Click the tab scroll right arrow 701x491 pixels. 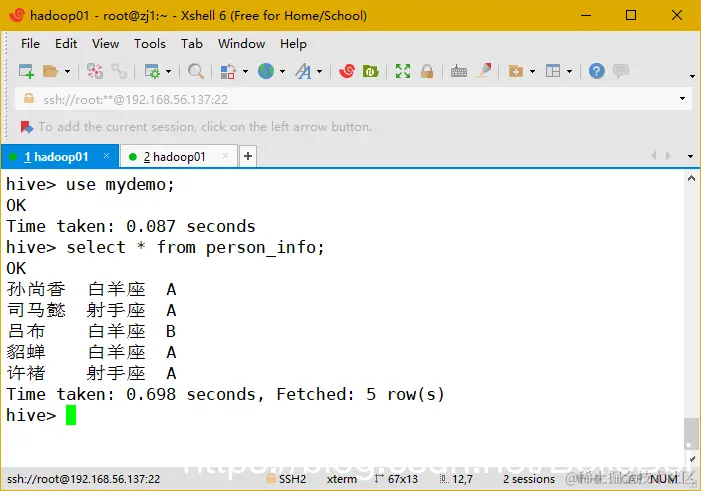(x=668, y=156)
